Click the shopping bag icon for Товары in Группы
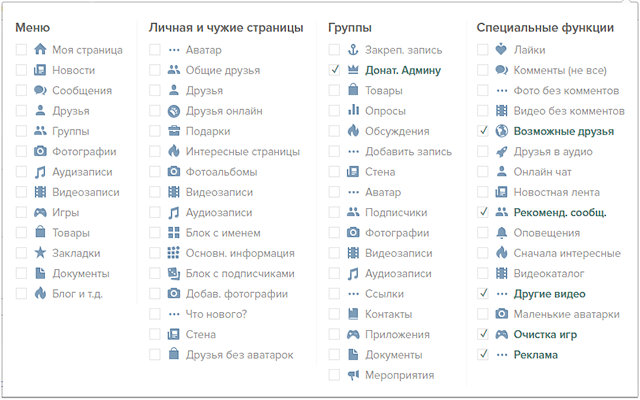The height and width of the screenshot is (400, 640). (353, 90)
